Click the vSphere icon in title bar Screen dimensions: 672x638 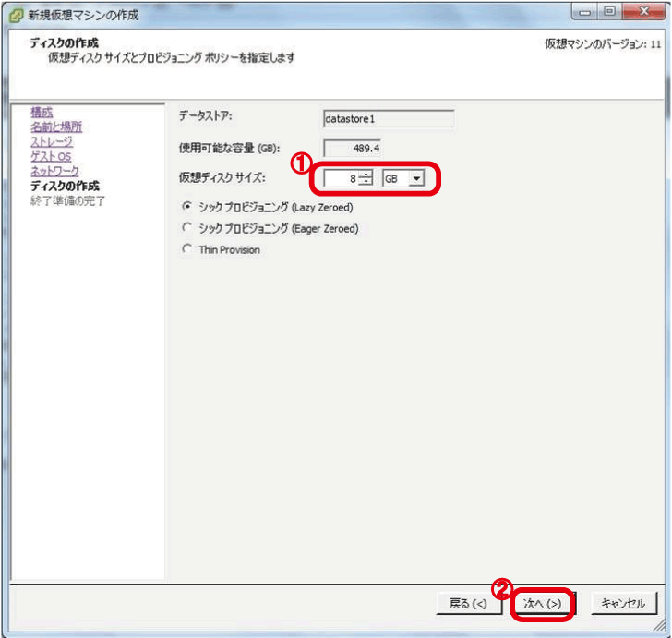(x=16, y=16)
